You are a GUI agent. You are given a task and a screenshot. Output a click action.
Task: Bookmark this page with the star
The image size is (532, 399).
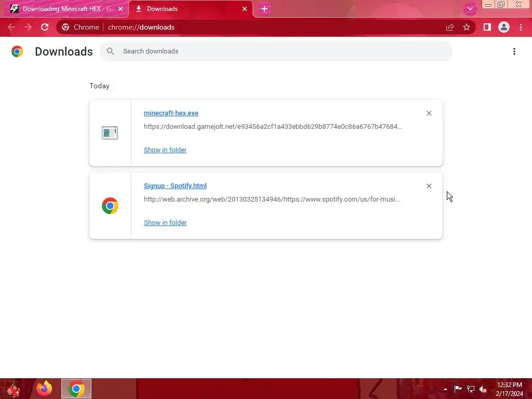coord(467,27)
